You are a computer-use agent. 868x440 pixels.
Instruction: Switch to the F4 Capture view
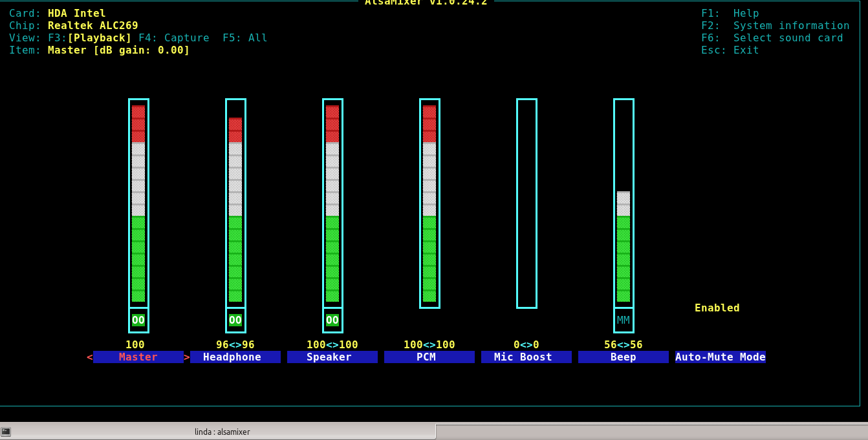[174, 38]
